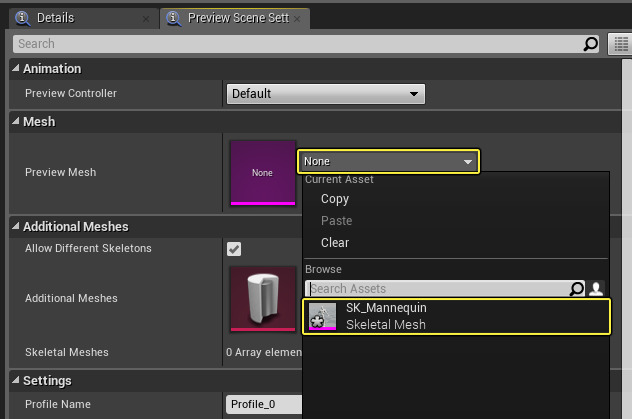Click the Preview Scene Settings tab icon

[175, 18]
